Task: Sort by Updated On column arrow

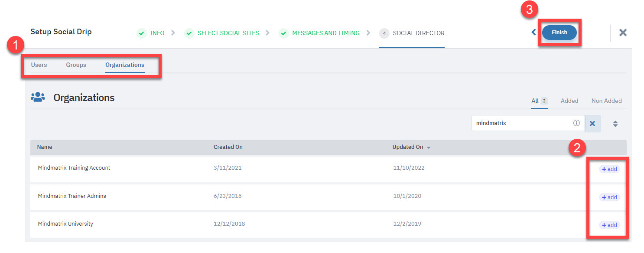Action: click(429, 148)
